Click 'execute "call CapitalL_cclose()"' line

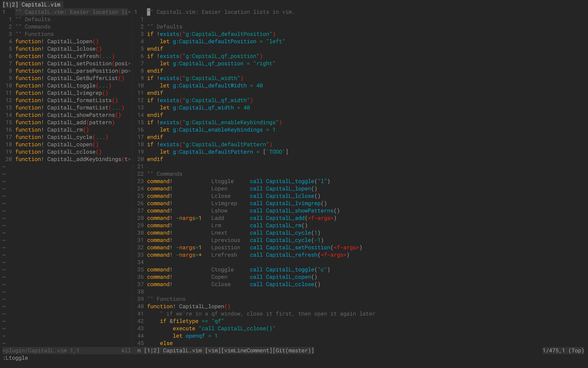pos(224,328)
